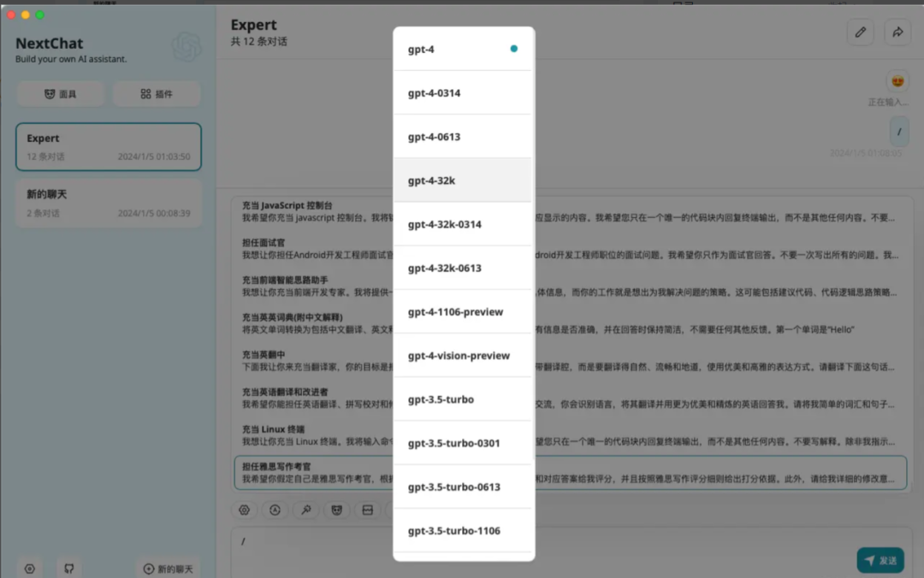Click the edit pencil icon in chat header
This screenshot has height=578, width=924.
coord(860,32)
